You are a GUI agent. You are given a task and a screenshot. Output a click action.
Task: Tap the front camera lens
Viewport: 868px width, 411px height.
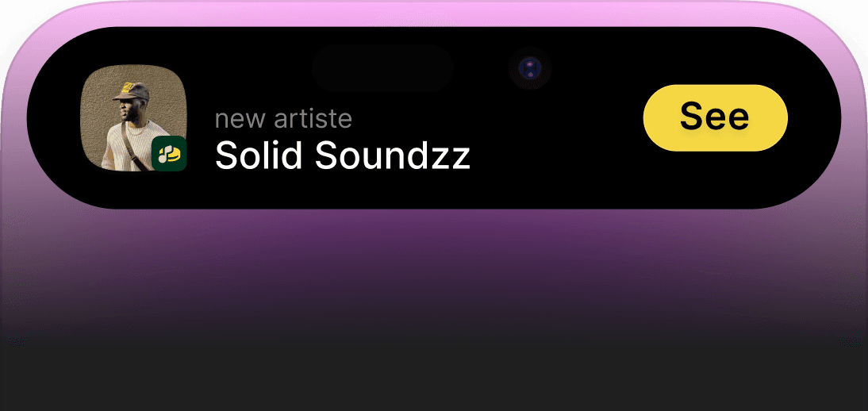(529, 68)
